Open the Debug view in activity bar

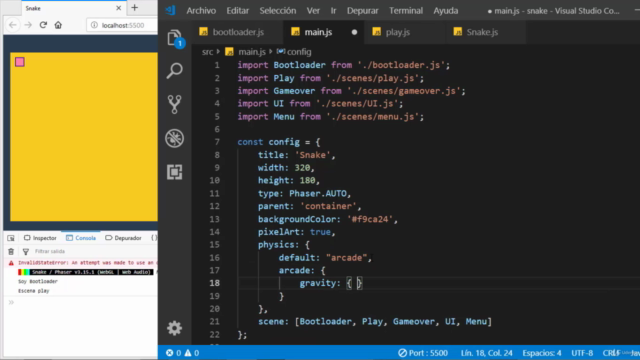(175, 138)
